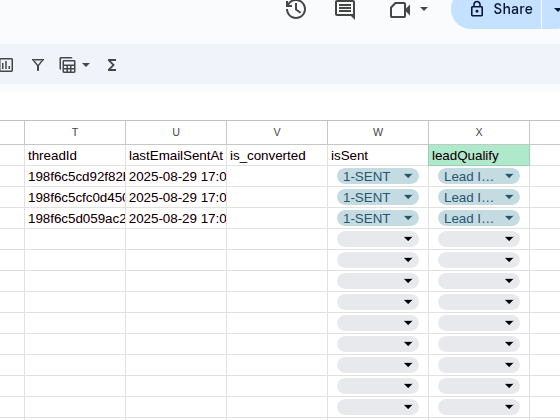Click the insert chart icon
Viewport: 560px width, 420px height.
[6, 65]
